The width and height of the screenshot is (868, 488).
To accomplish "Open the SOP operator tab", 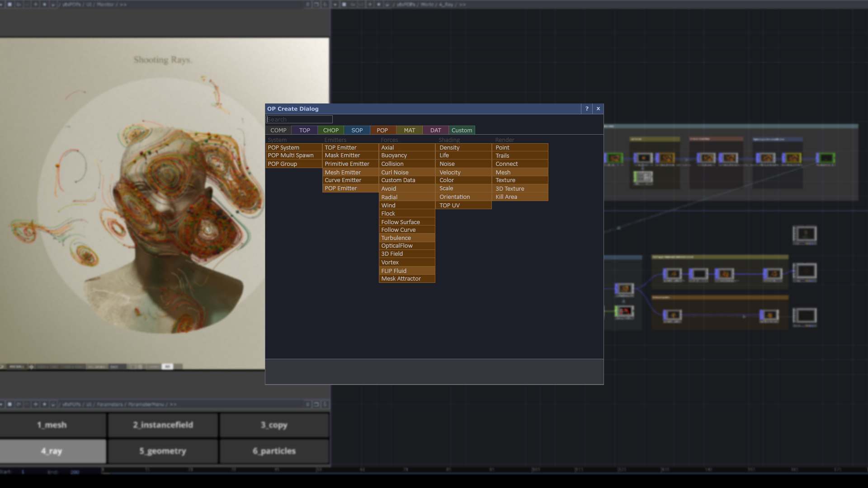I will click(x=357, y=130).
